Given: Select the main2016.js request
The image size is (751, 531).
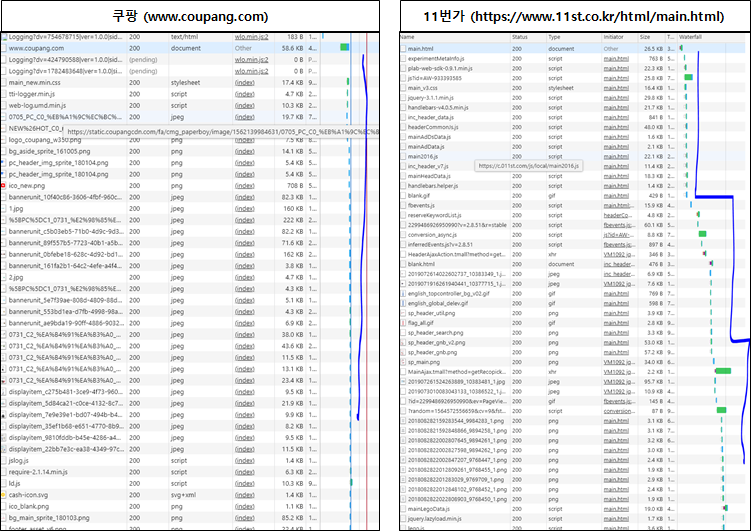Looking at the screenshot, I should 573,157.
